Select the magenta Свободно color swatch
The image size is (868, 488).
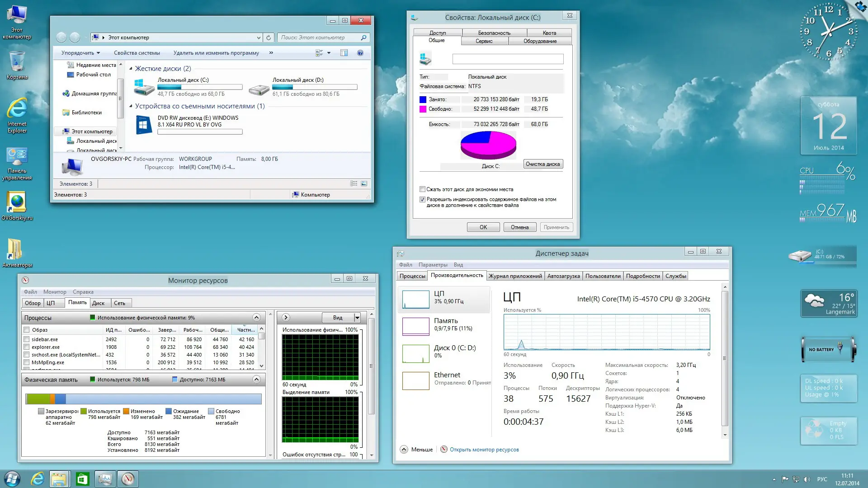point(424,109)
